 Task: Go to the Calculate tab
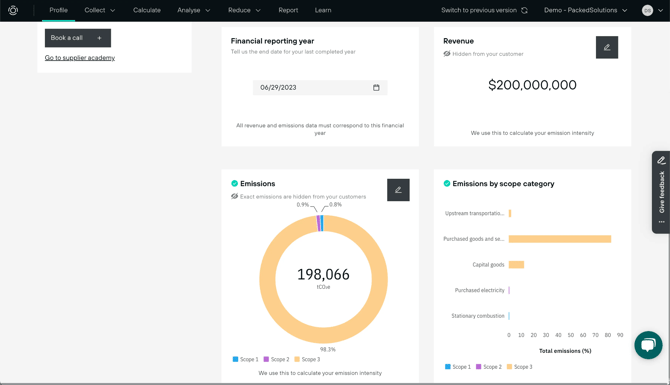147,10
